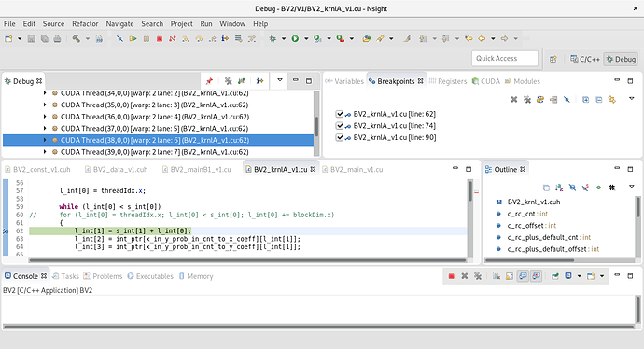This screenshot has width=644, height=349.
Task: Click Remove Selected Breakpoints icon in Breakpoints view
Action: click(x=514, y=99)
